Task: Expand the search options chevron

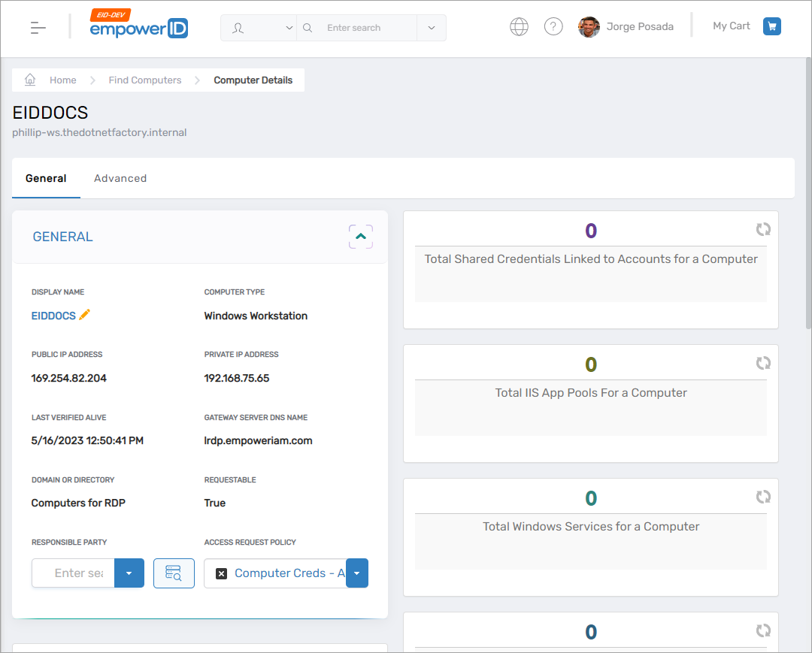Action: (431, 28)
